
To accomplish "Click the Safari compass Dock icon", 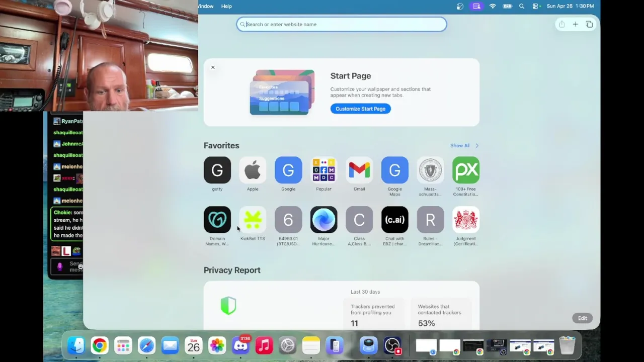I will [146, 345].
